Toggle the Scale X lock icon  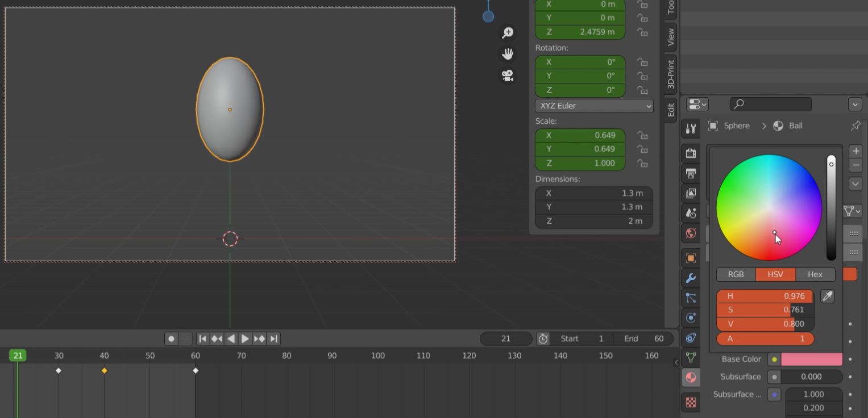click(x=642, y=135)
